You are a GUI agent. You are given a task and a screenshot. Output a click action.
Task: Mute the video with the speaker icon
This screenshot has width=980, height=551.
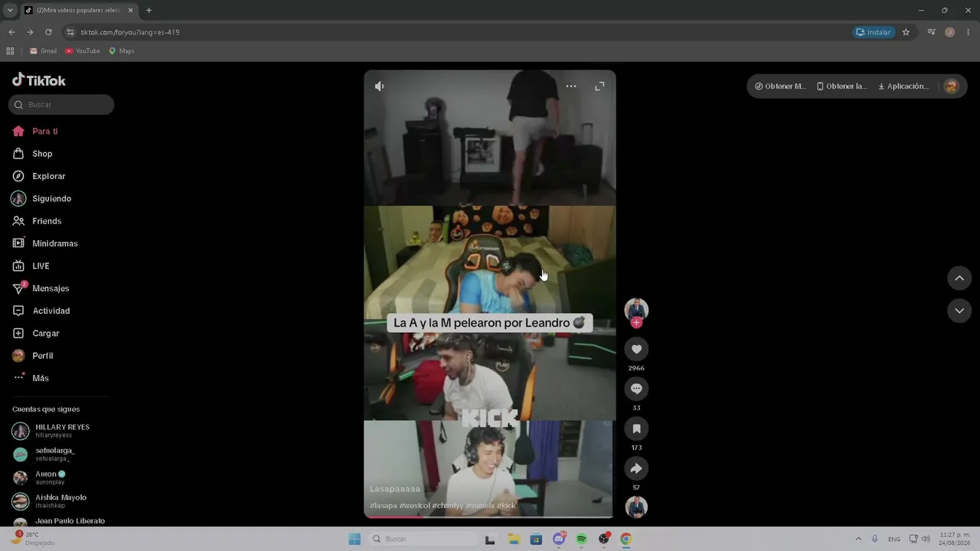point(379,86)
